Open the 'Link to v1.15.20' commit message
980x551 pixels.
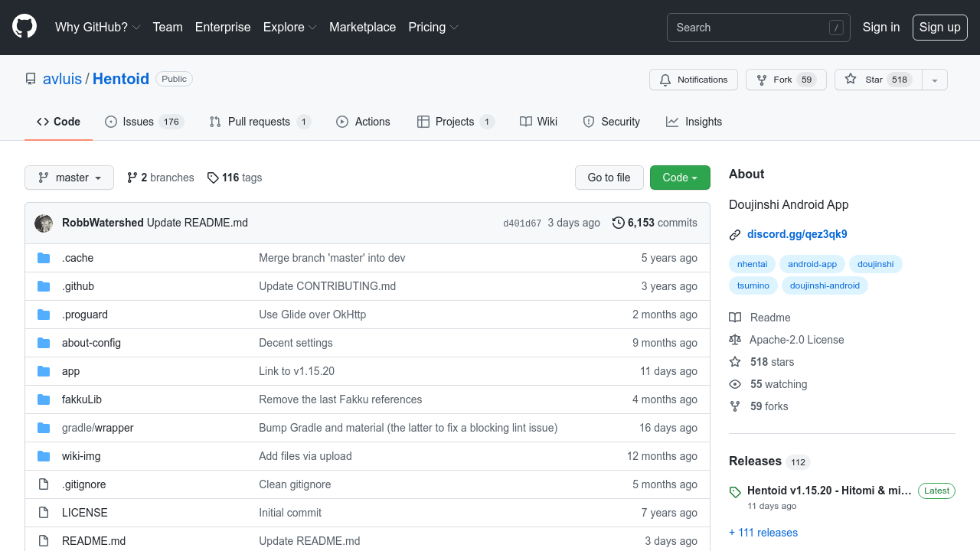tap(297, 371)
